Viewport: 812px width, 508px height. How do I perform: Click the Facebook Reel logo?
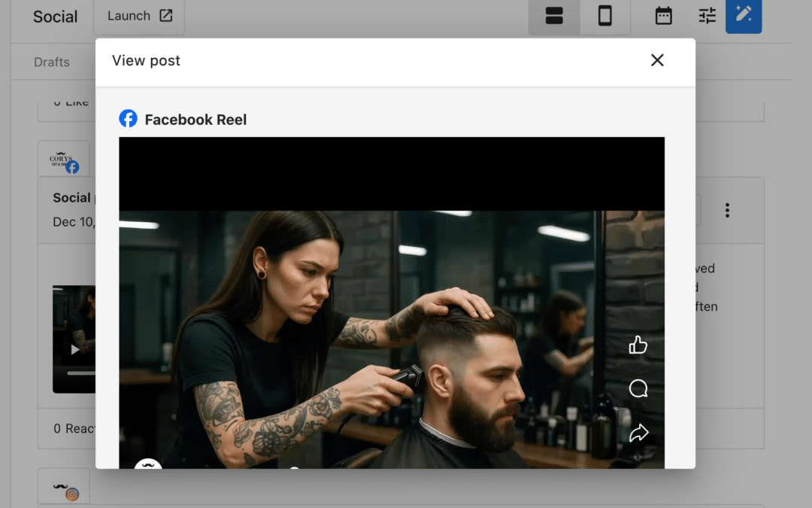[x=128, y=118]
